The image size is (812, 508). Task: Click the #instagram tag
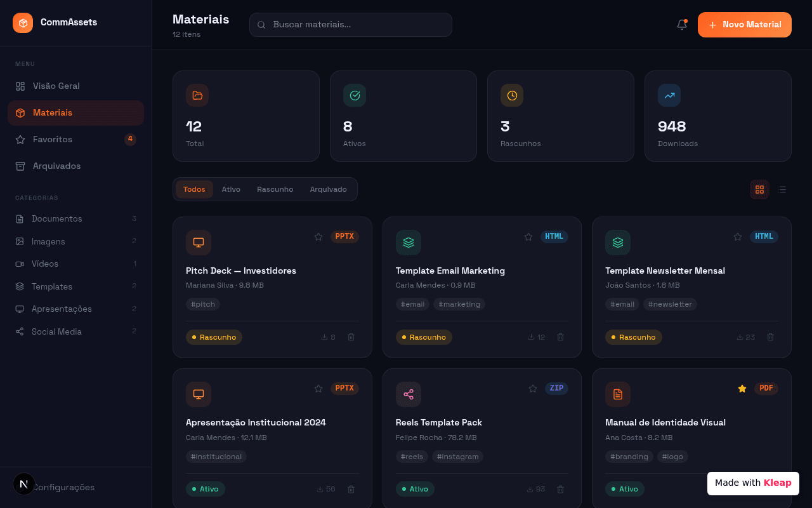[x=458, y=457]
